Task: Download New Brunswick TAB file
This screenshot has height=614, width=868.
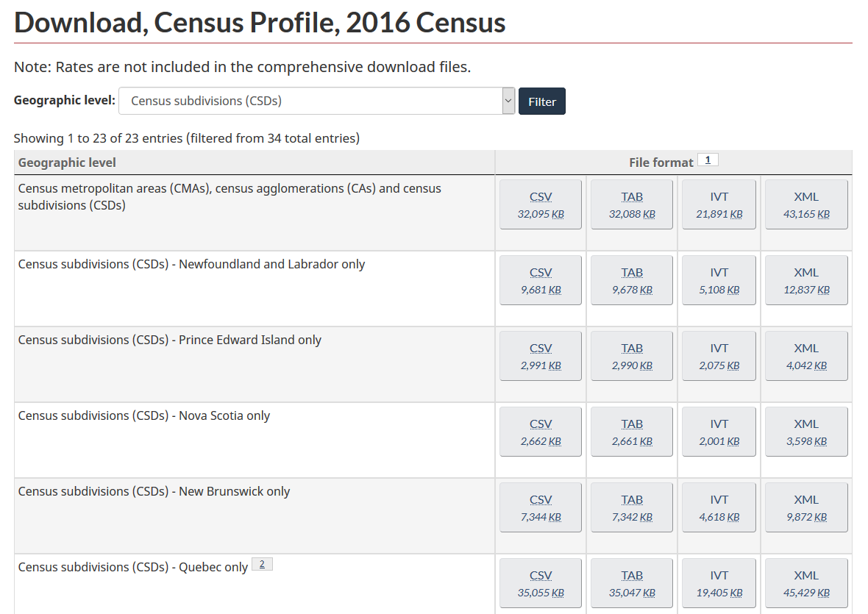Action: pos(632,507)
